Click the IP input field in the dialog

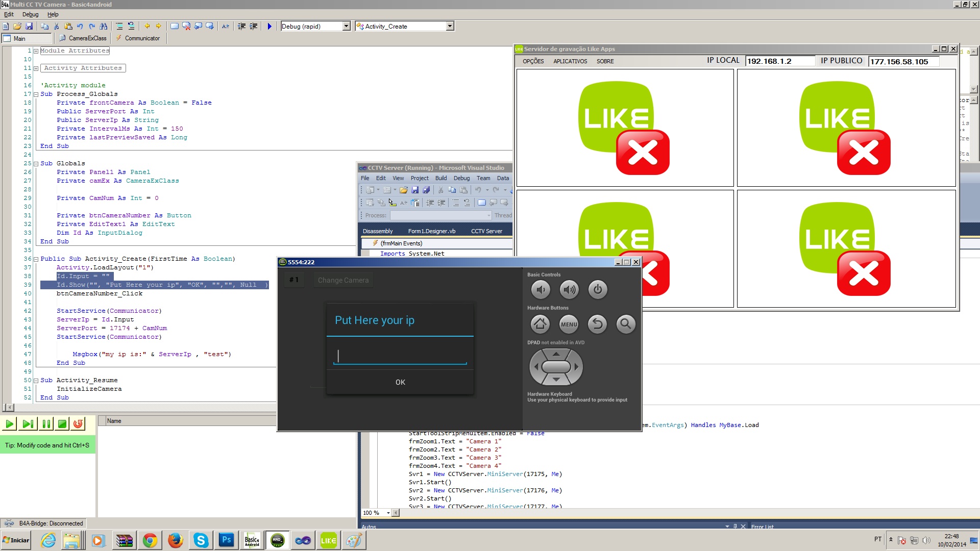[400, 356]
